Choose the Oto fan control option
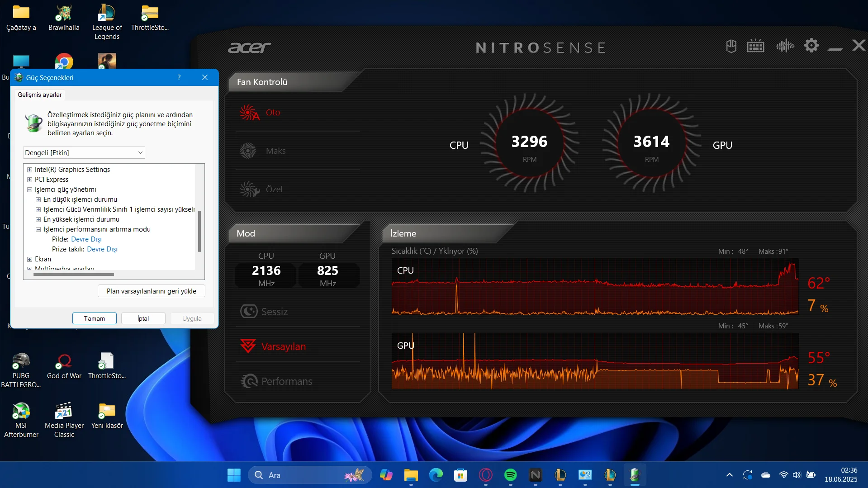 [x=273, y=113]
